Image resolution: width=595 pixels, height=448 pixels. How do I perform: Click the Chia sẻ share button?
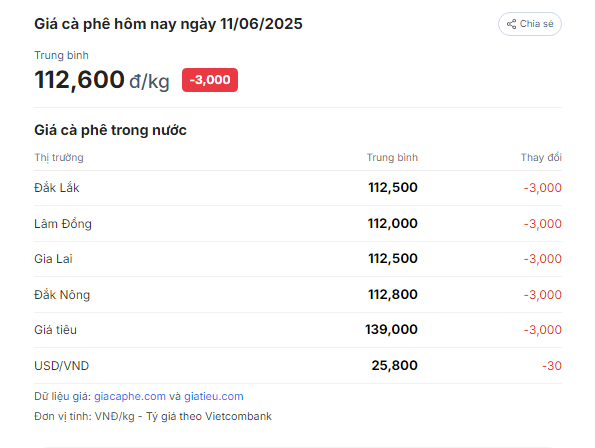tap(530, 24)
